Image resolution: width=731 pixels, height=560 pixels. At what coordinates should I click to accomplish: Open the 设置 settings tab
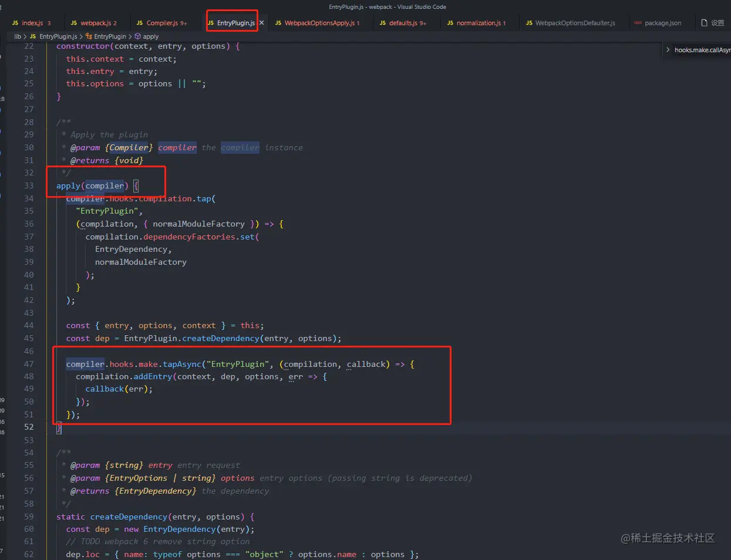pyautogui.click(x=717, y=23)
